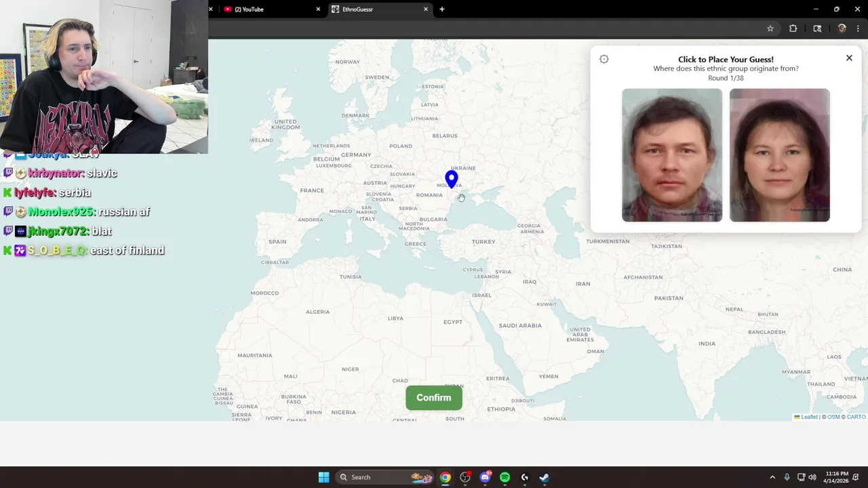Click Greece on the map

pos(416,244)
